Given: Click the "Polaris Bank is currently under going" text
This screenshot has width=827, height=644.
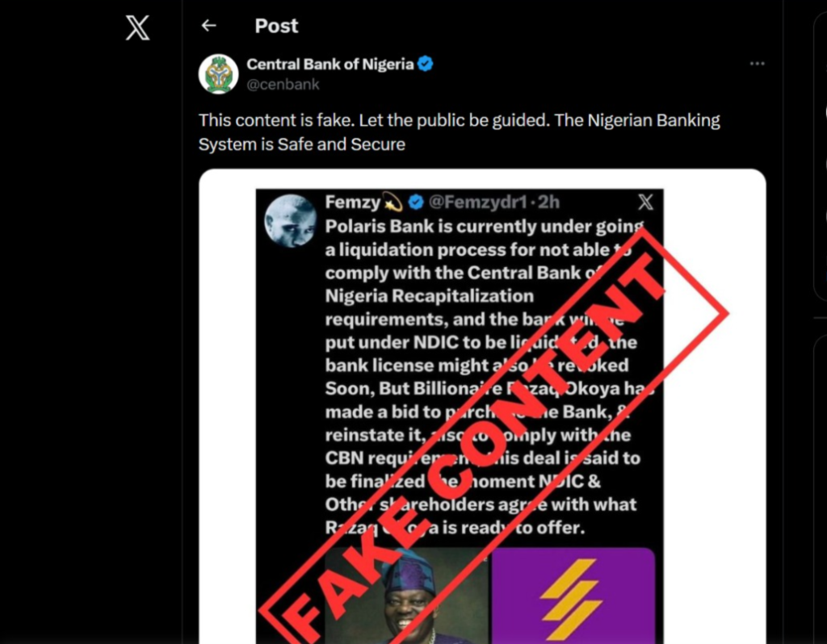Looking at the screenshot, I should pos(484,226).
